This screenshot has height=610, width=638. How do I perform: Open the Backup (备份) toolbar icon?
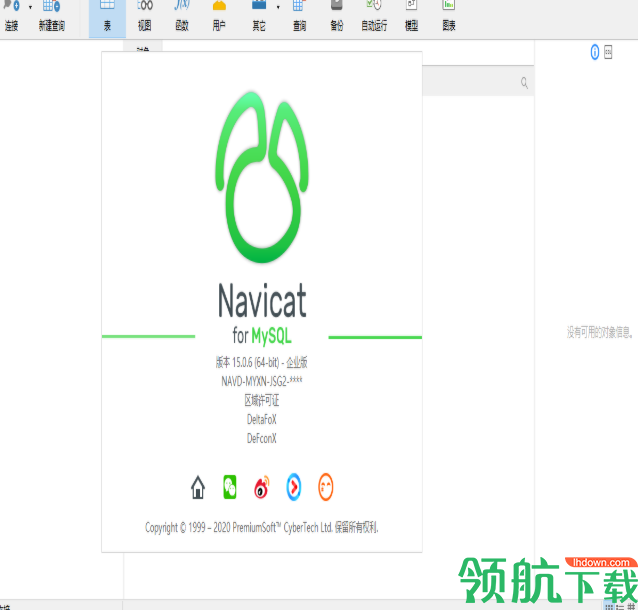[x=336, y=16]
